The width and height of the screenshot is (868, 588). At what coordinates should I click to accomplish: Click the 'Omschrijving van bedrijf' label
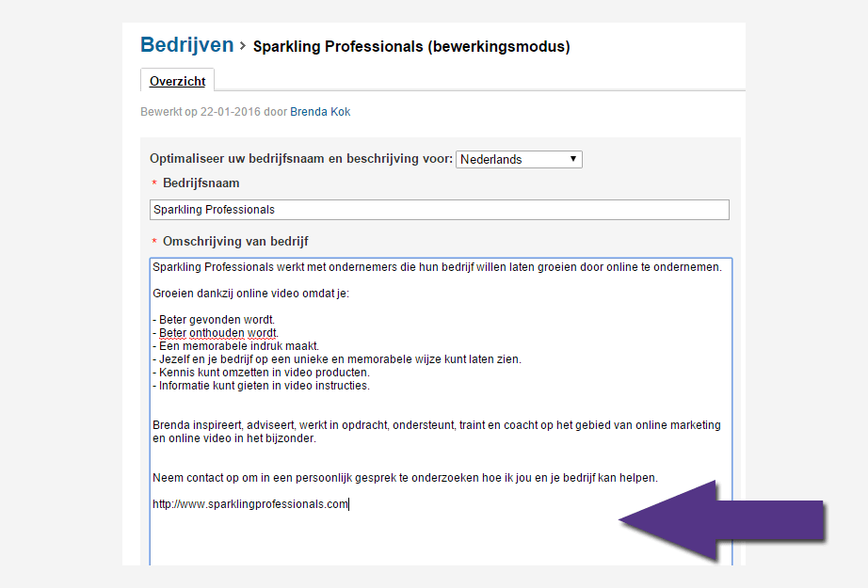point(235,242)
